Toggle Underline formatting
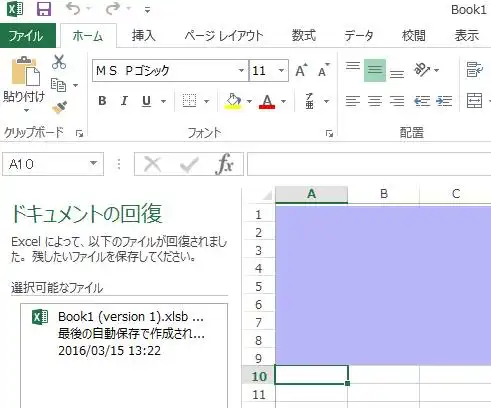The image size is (491, 408). tap(146, 100)
